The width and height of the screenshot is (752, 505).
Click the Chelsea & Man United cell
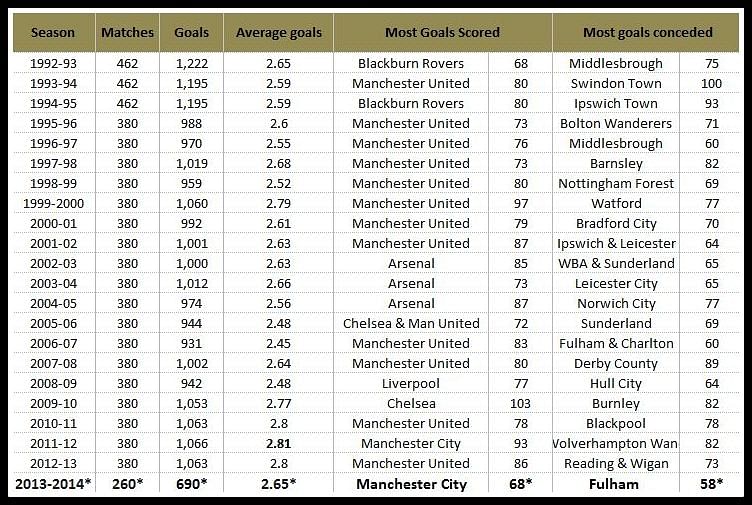(411, 324)
